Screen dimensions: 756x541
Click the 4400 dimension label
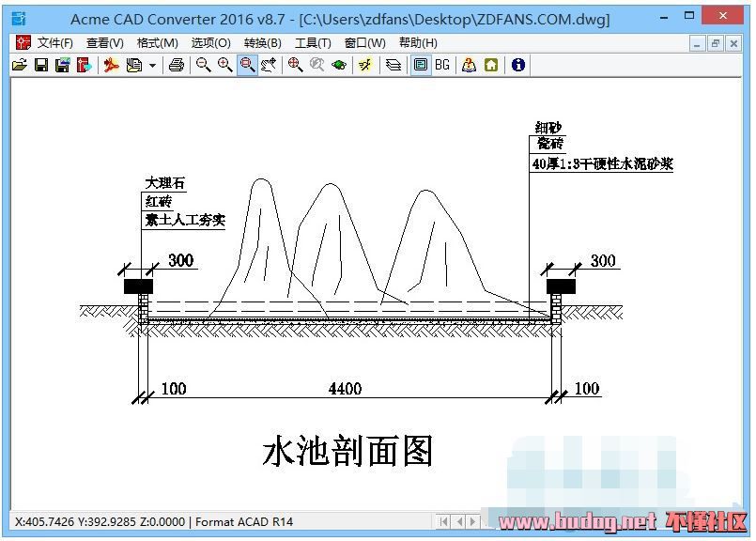(x=345, y=389)
